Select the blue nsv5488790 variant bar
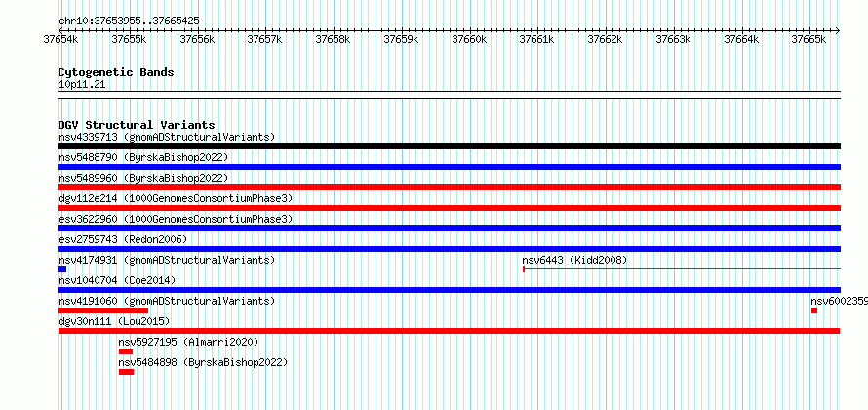This screenshot has width=868, height=410. pos(449,167)
